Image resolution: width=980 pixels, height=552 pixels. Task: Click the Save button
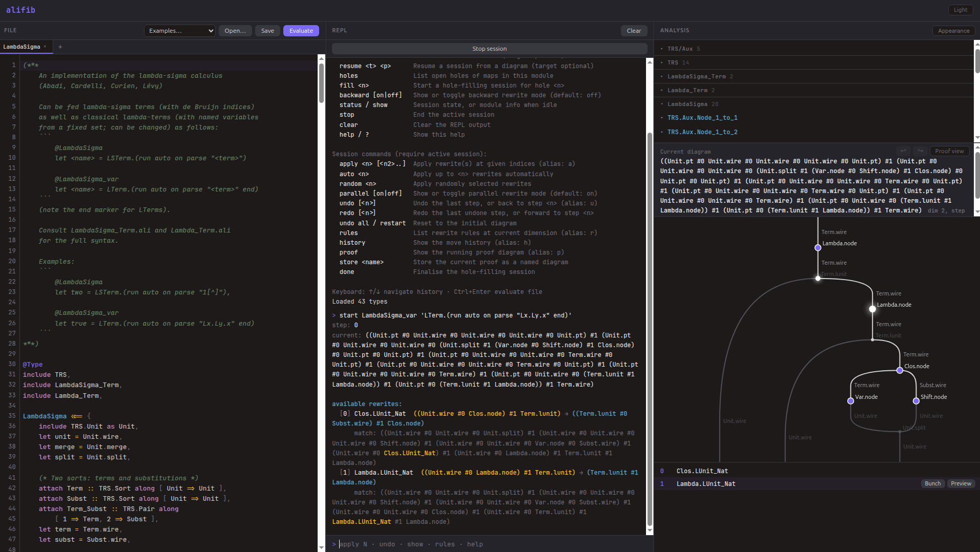[267, 31]
